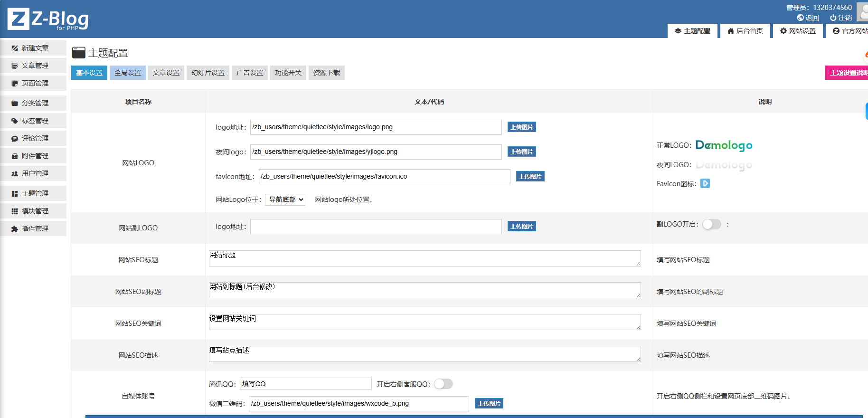The image size is (868, 418).
Task: Click the 用户管理 users icon
Action: point(15,174)
